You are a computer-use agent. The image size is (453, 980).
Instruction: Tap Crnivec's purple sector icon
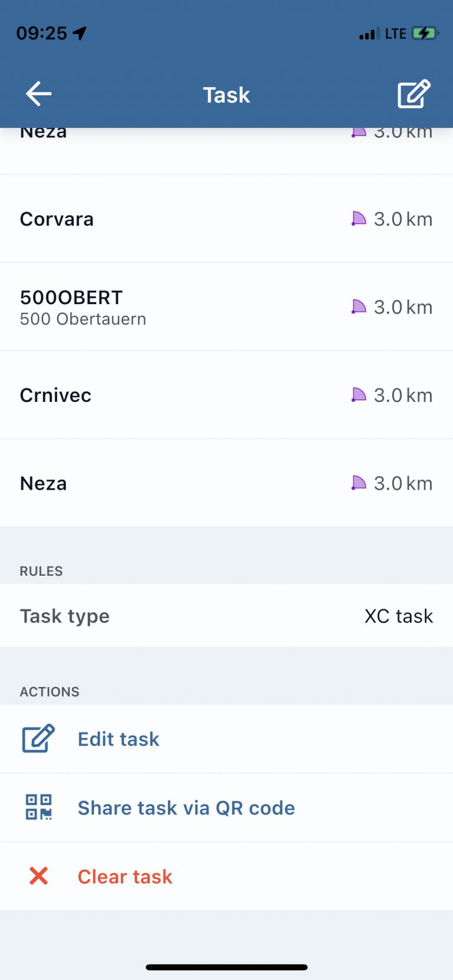coord(358,395)
